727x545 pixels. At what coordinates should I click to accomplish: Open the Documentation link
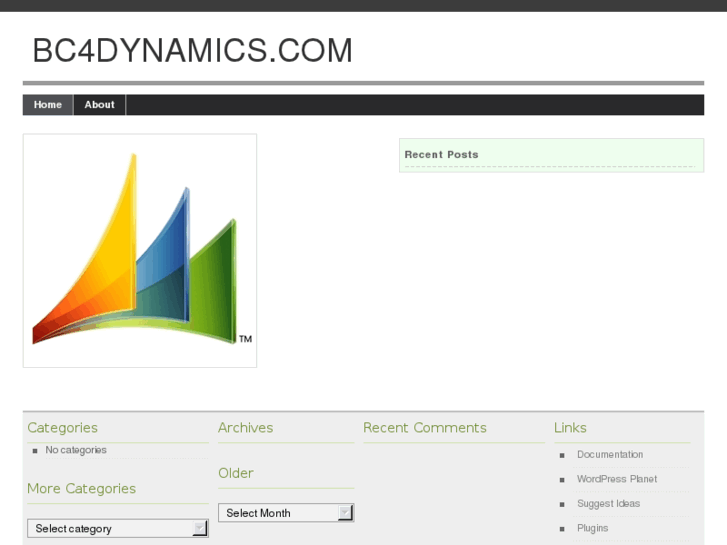[x=610, y=455]
